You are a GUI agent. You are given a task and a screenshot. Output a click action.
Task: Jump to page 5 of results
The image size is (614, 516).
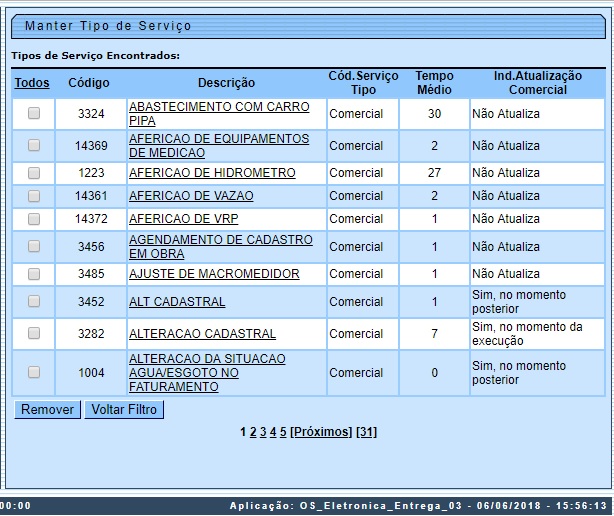(283, 432)
